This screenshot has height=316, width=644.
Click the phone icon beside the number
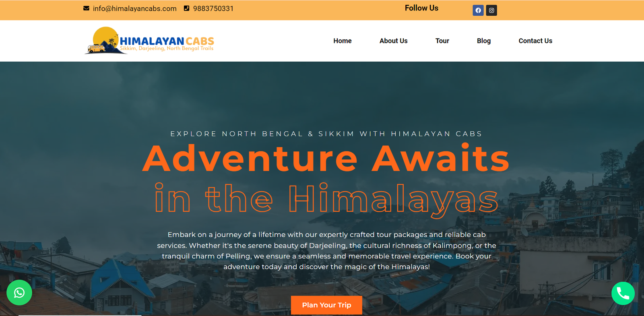(x=186, y=8)
